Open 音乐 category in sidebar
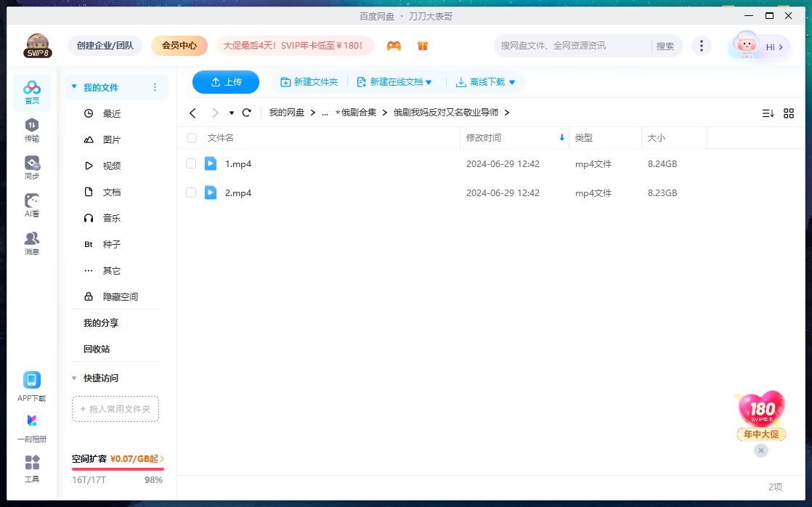 pyautogui.click(x=112, y=218)
